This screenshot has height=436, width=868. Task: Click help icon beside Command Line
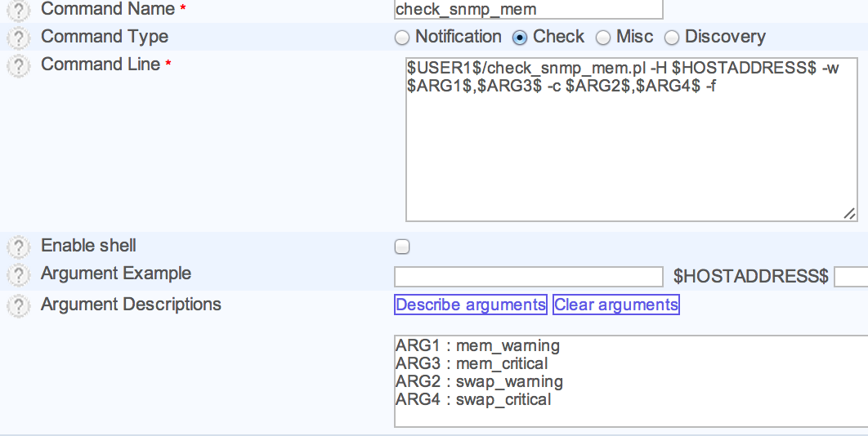coord(18,65)
